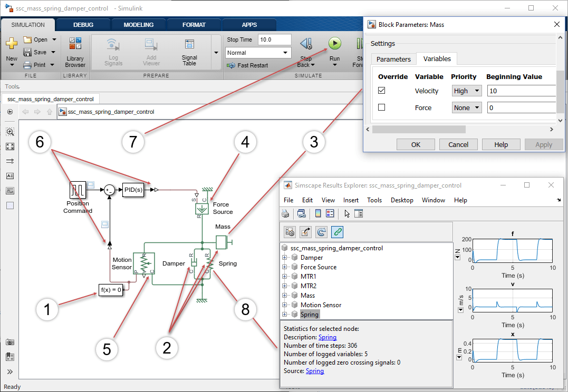Click the Velocity beginning value field
The width and height of the screenshot is (568, 392).
(x=522, y=91)
